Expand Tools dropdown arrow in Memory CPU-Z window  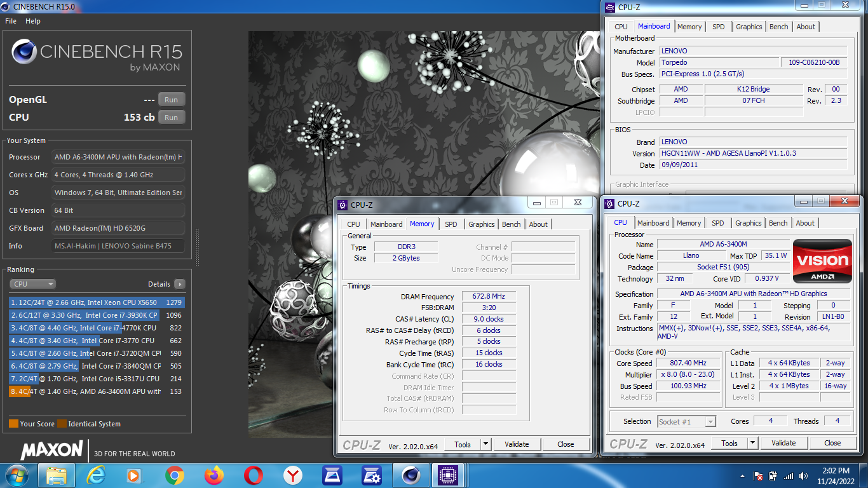pos(485,444)
